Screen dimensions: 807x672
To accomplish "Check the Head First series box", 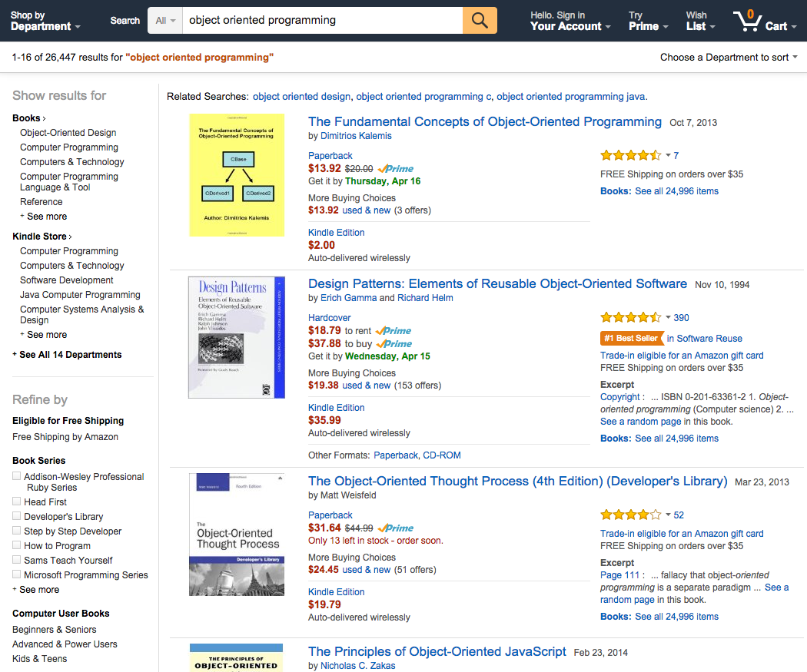I will 16,502.
